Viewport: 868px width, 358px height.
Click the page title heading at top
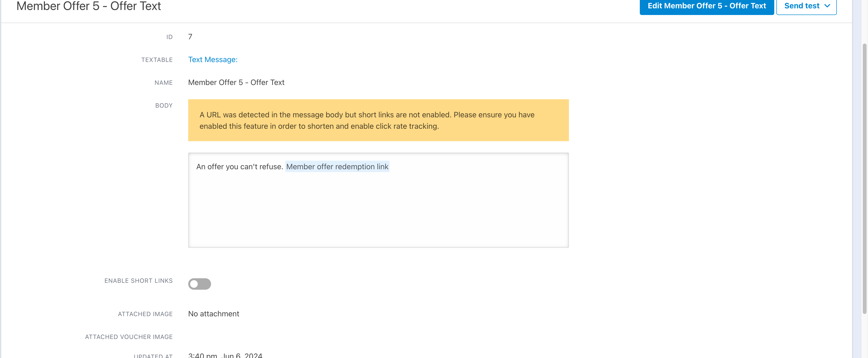(x=89, y=6)
